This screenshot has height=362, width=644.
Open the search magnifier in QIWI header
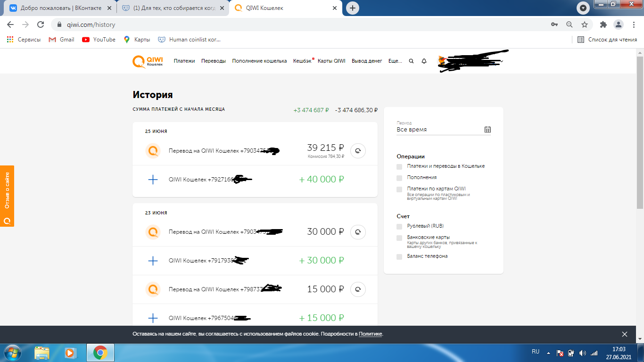coord(411,61)
